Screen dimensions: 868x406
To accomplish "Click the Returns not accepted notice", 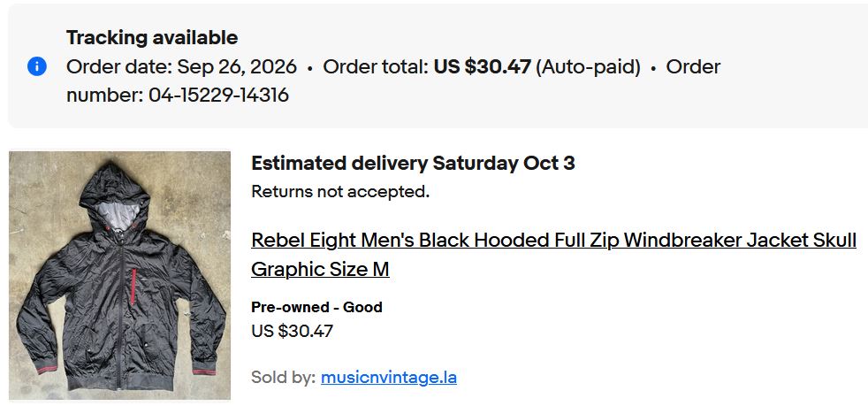I will click(340, 192).
